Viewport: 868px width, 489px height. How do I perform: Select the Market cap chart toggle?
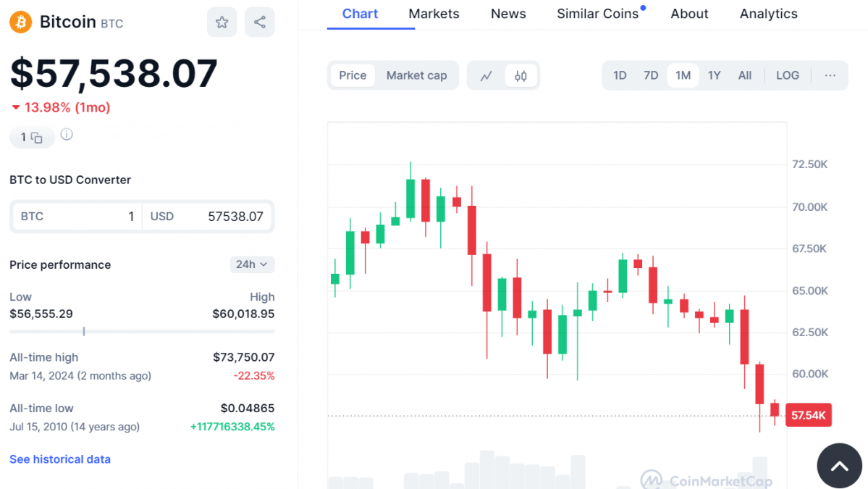(x=416, y=75)
